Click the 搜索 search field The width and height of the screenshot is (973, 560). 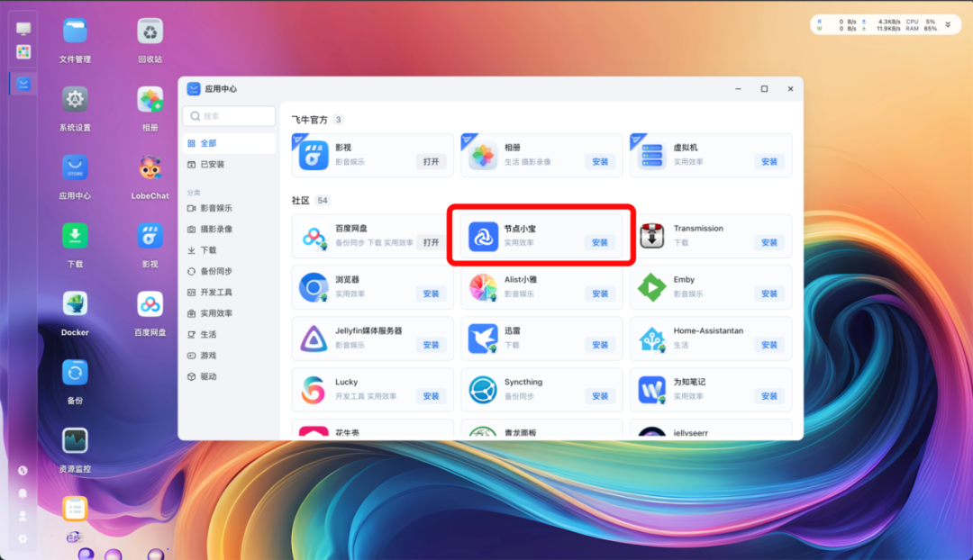click(x=229, y=116)
